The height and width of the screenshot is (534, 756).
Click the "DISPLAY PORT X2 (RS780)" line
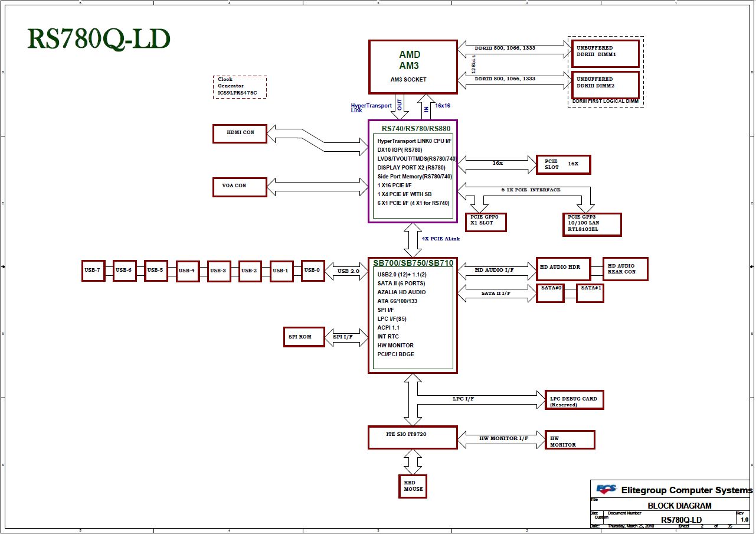coord(411,168)
